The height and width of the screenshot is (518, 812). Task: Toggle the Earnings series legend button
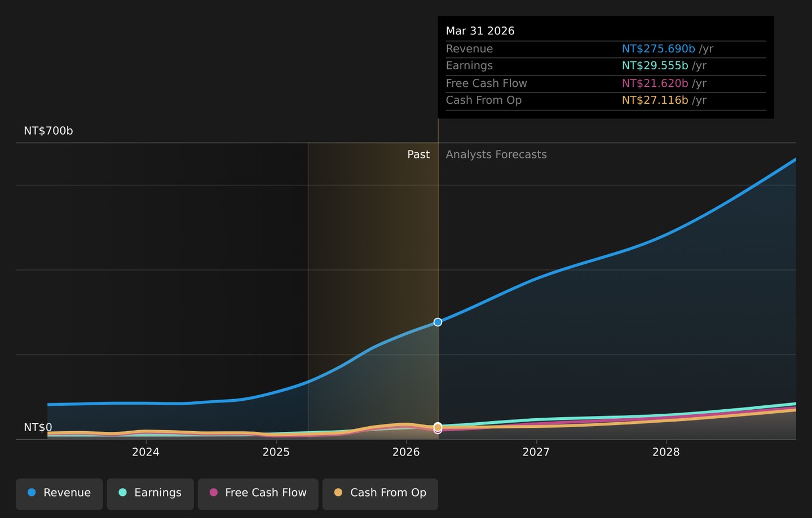tap(150, 494)
